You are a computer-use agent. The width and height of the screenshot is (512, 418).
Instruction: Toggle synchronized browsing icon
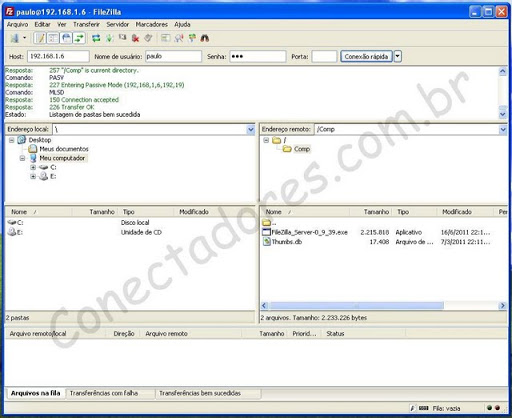point(192,38)
